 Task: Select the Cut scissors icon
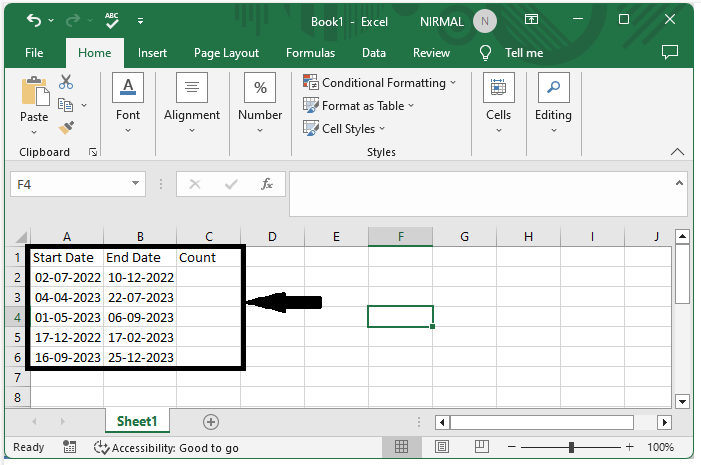(x=66, y=82)
